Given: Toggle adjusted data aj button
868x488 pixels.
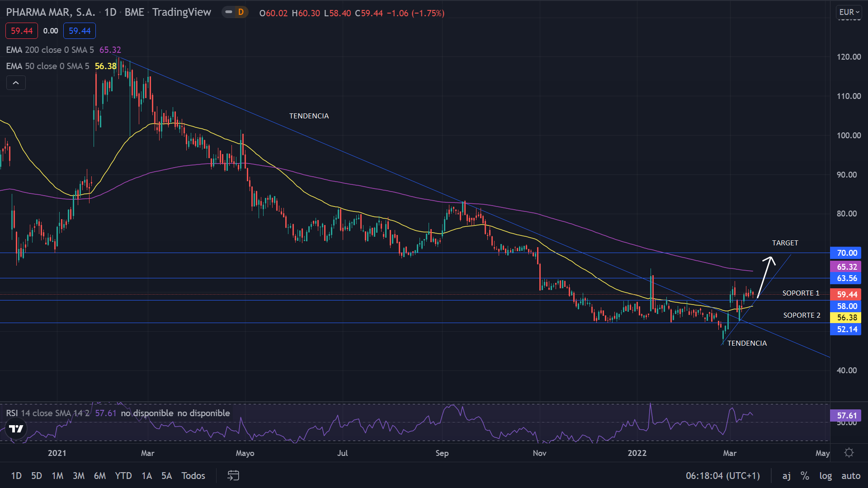Looking at the screenshot, I should click(x=787, y=475).
